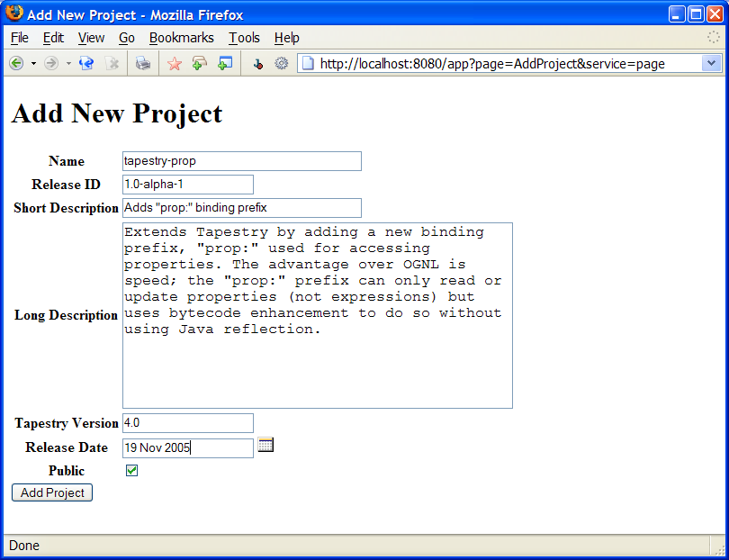The height and width of the screenshot is (560, 729).
Task: Open the Back button history dropdown arrow
Action: click(33, 63)
